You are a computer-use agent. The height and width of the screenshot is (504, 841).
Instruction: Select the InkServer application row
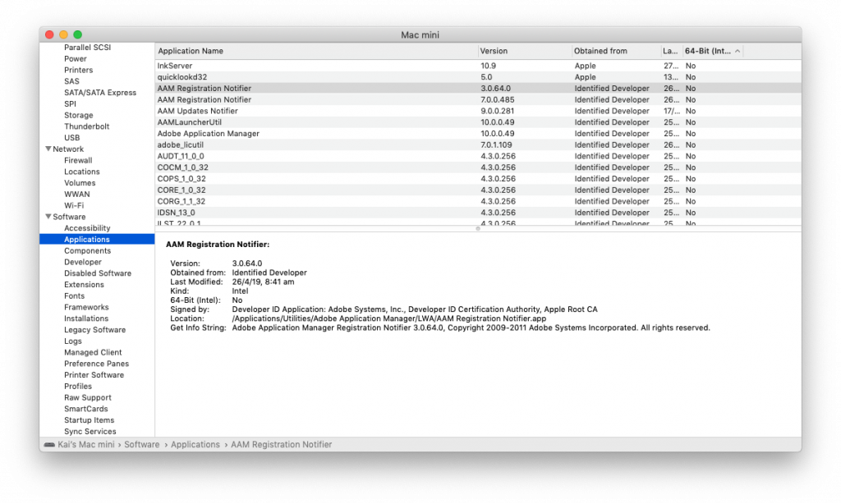[x=176, y=65]
